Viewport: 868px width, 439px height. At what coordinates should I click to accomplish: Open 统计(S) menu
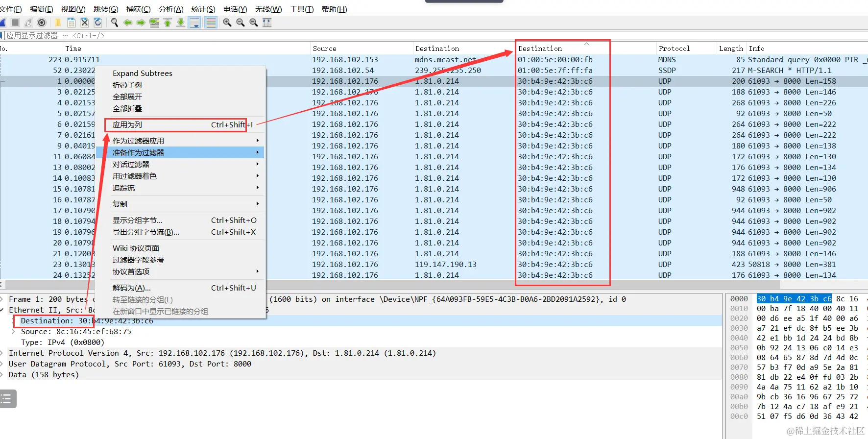tap(203, 9)
